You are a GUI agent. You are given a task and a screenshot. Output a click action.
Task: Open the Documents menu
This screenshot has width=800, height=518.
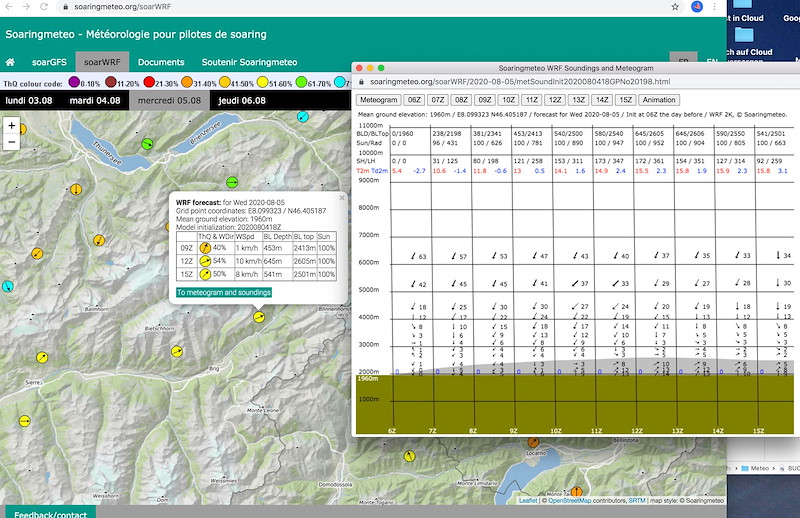point(161,62)
